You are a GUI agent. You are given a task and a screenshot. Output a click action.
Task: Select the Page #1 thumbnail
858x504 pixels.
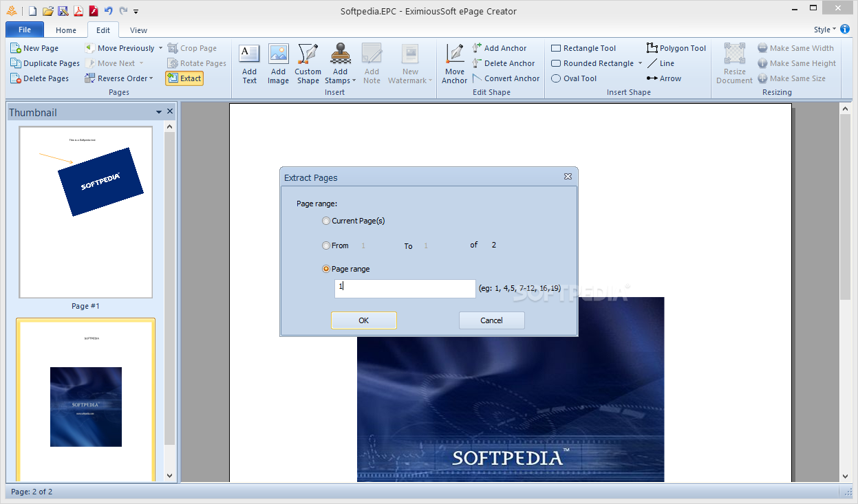click(85, 212)
